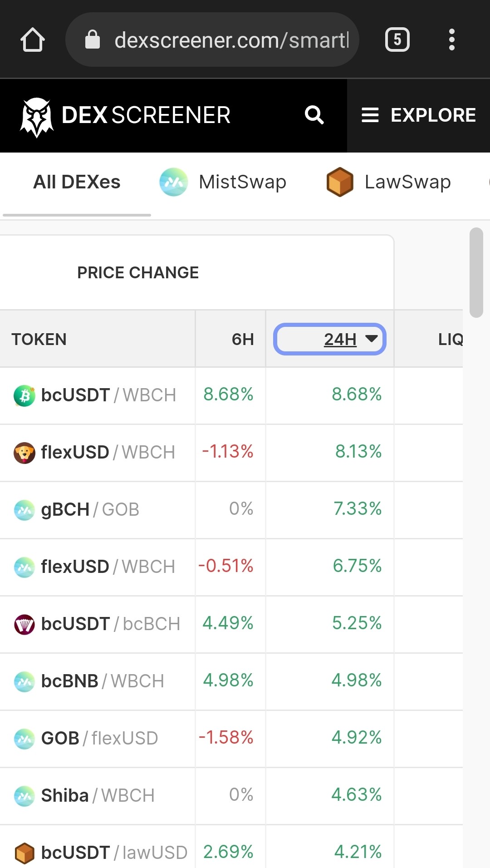490x868 pixels.
Task: Tap the dexscreener.com address bar
Action: click(x=212, y=39)
